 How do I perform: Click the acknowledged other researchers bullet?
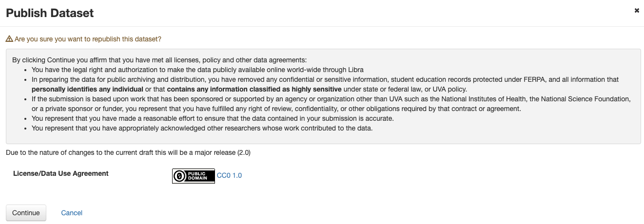[202, 128]
